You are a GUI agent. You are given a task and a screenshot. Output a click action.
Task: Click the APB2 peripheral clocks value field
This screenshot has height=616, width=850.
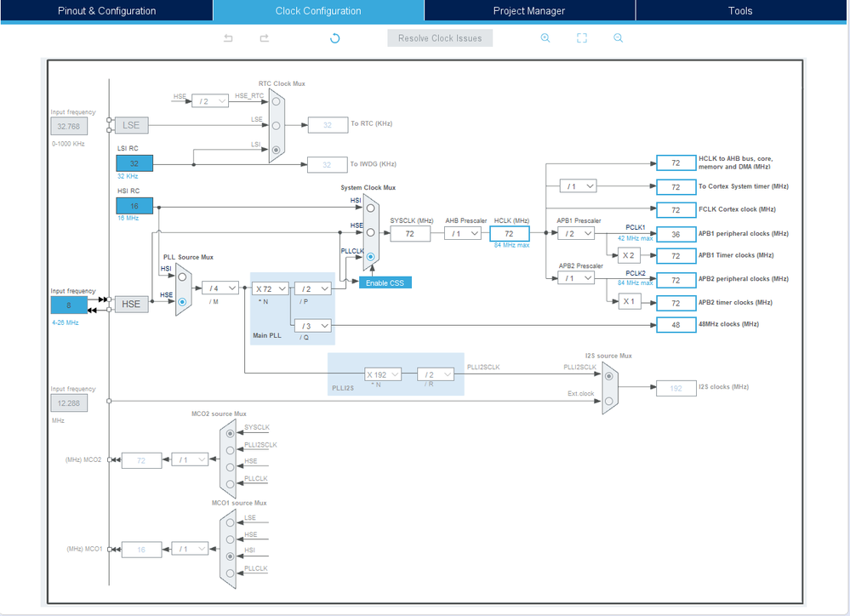coord(676,280)
